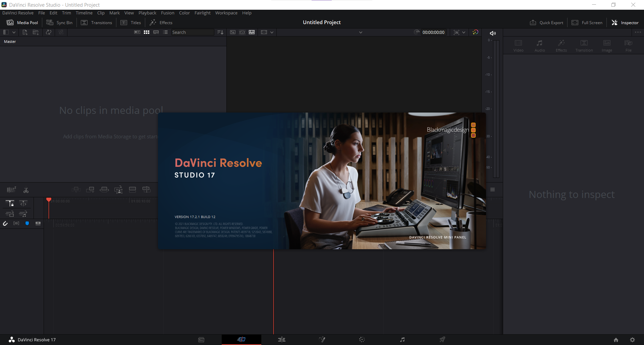
Task: Open the Timeline menu
Action: coord(84,13)
